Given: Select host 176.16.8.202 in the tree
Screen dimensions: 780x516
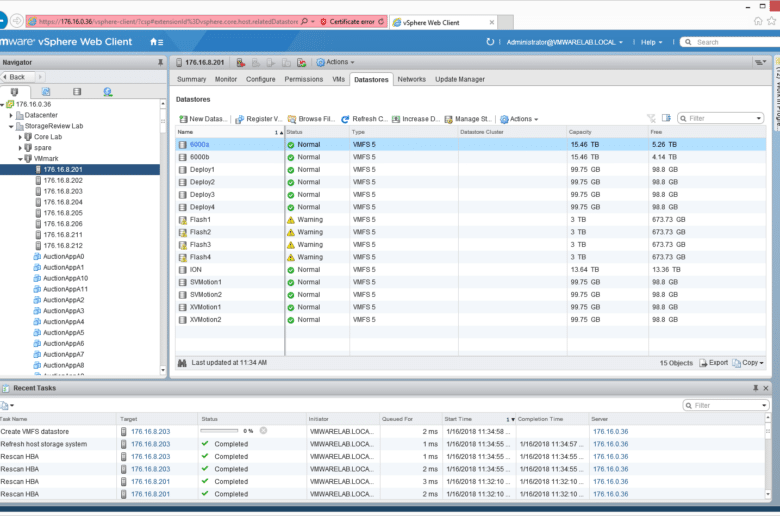Looking at the screenshot, I should [63, 181].
